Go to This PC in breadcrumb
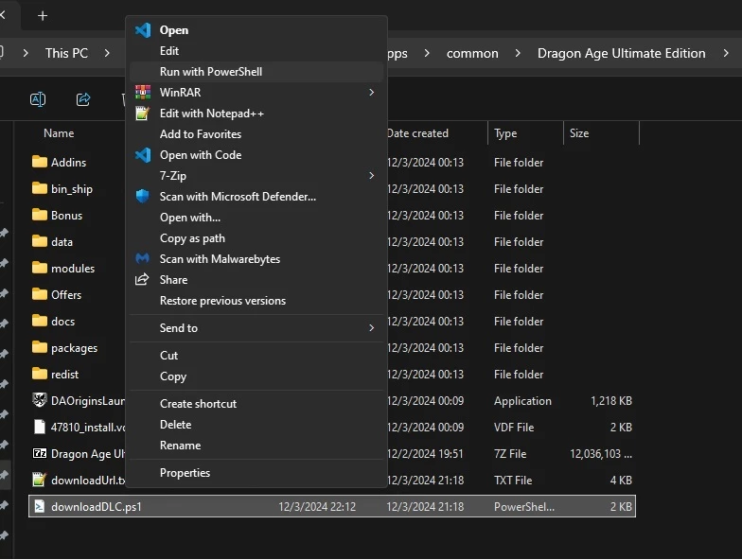This screenshot has width=742, height=560. click(66, 53)
